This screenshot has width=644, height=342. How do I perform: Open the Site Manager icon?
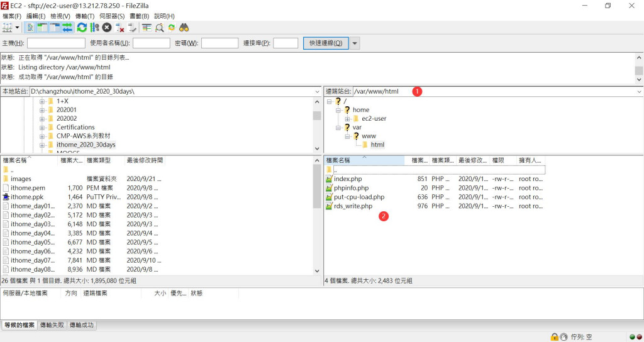click(x=7, y=28)
